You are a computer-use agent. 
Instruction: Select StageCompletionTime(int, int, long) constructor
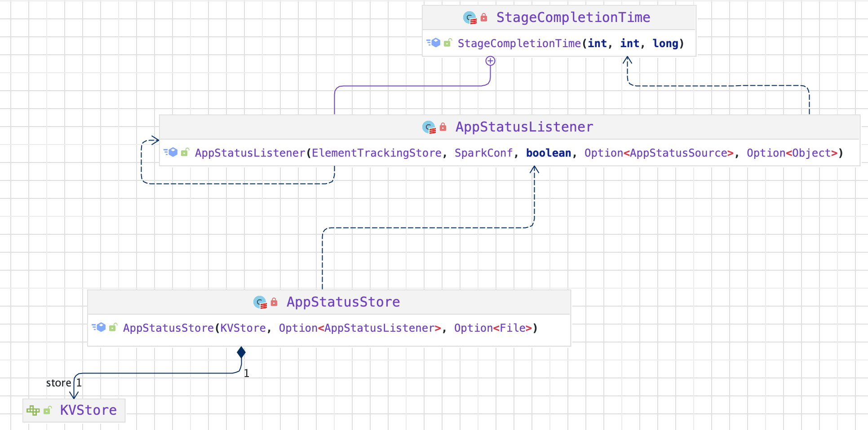click(x=571, y=44)
